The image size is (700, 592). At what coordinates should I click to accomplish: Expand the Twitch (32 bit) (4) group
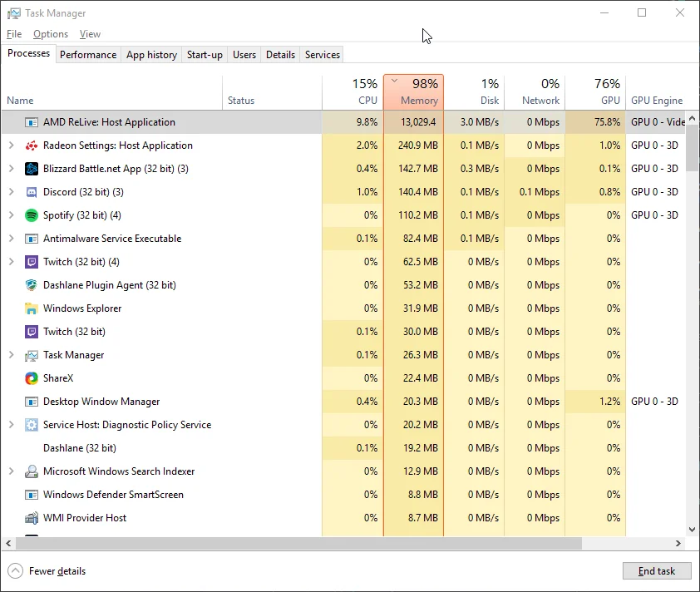tap(12, 262)
